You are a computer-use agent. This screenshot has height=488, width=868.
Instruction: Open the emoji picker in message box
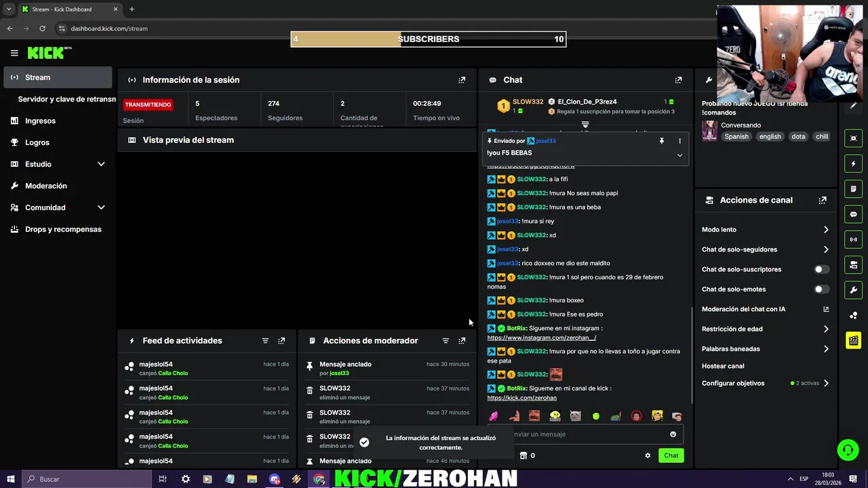[x=673, y=434]
